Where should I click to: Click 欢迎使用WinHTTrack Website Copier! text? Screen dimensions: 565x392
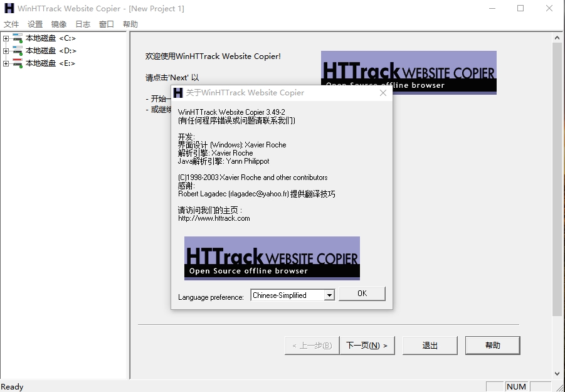pyautogui.click(x=213, y=56)
